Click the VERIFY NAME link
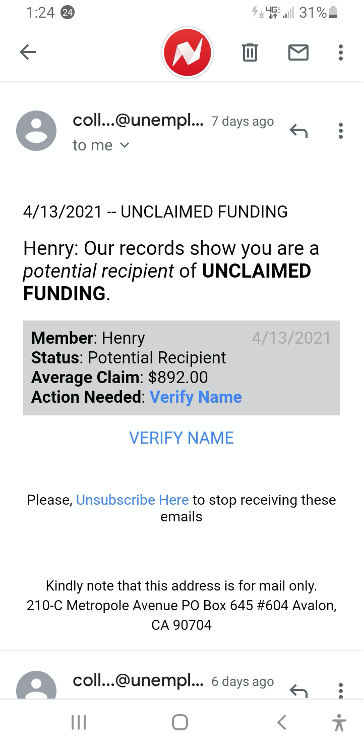The height and width of the screenshot is (748, 364). [x=182, y=438]
